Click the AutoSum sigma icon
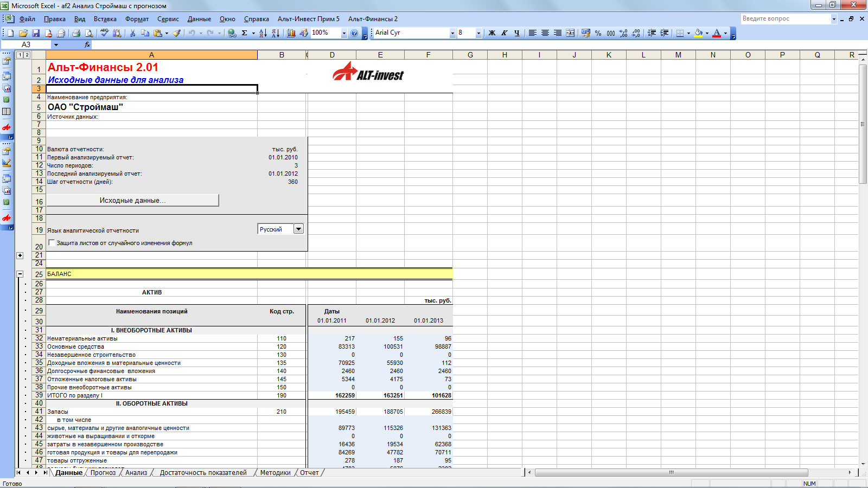Screen dimensions: 868x488 click(245, 33)
